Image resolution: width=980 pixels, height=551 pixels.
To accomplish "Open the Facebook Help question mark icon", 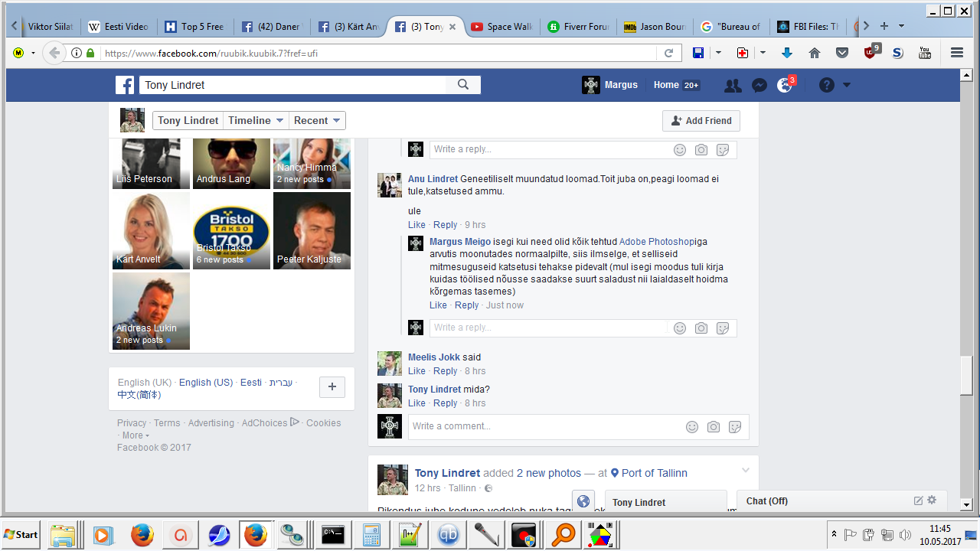I will [827, 85].
